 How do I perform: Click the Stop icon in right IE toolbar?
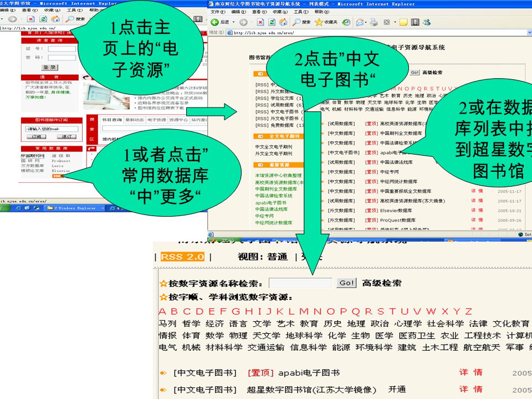[x=260, y=22]
